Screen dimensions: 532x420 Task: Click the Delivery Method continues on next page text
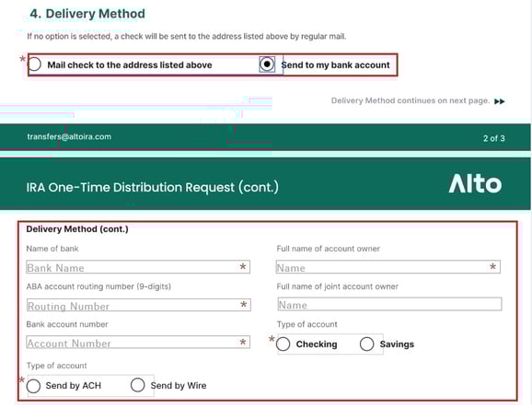(411, 100)
